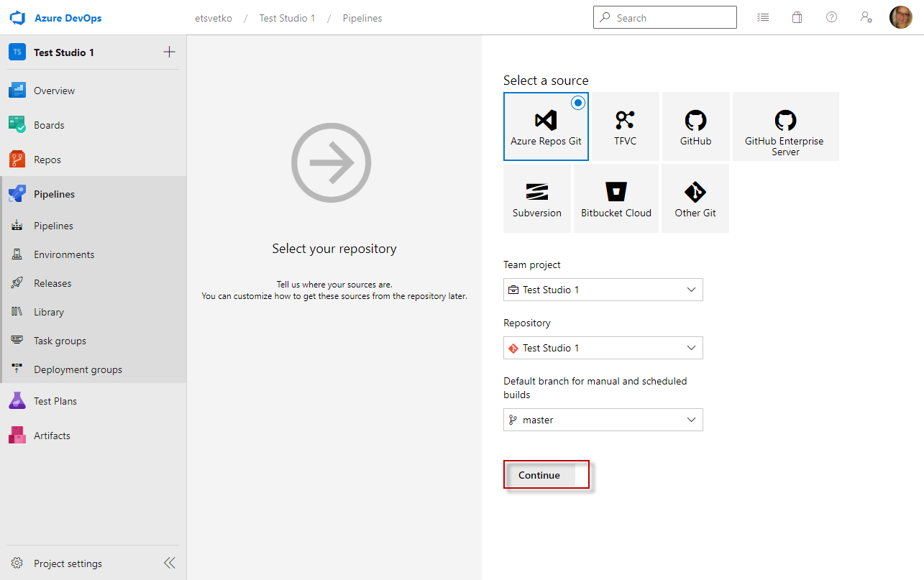Image resolution: width=924 pixels, height=580 pixels.
Task: Click the help question mark icon
Action: pyautogui.click(x=832, y=17)
